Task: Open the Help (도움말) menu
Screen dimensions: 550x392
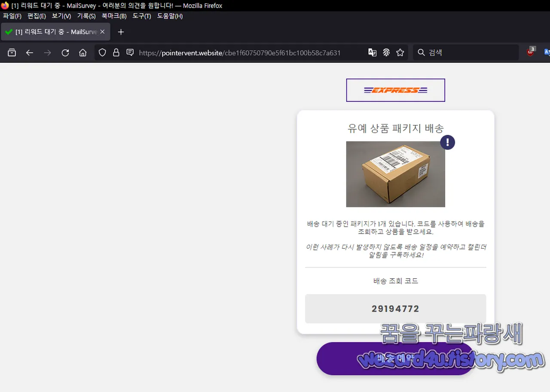Action: pyautogui.click(x=170, y=16)
